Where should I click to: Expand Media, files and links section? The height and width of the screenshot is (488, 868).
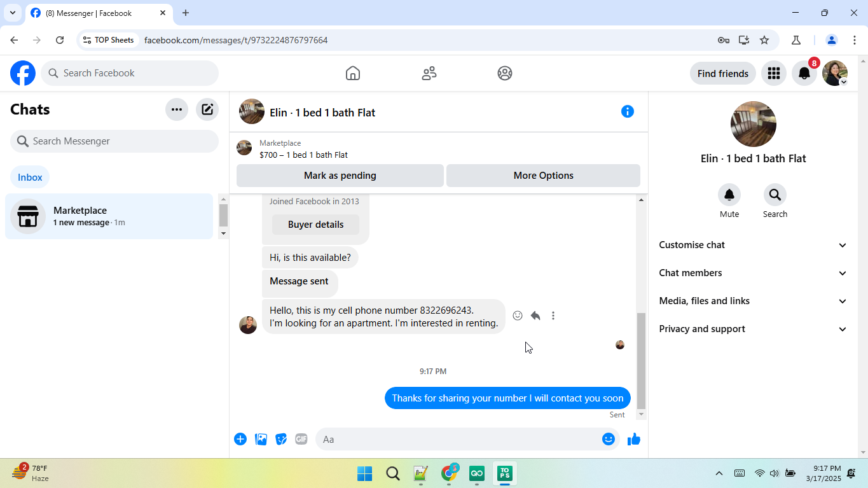coord(753,301)
